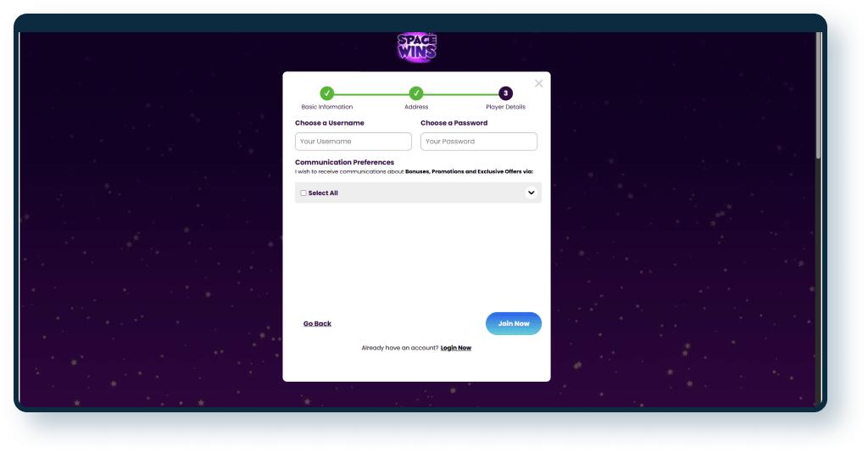Select the Player Details step label

pos(505,107)
